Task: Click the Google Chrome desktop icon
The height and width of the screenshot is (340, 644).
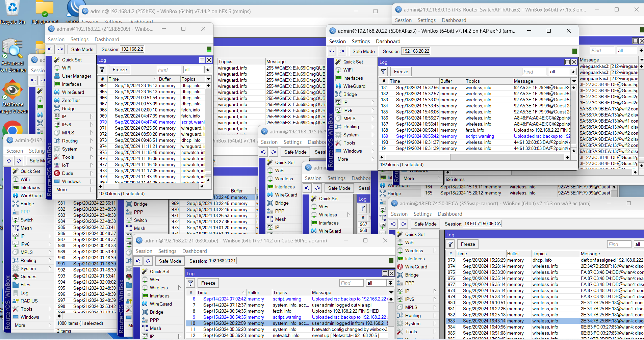Action: coord(12,129)
